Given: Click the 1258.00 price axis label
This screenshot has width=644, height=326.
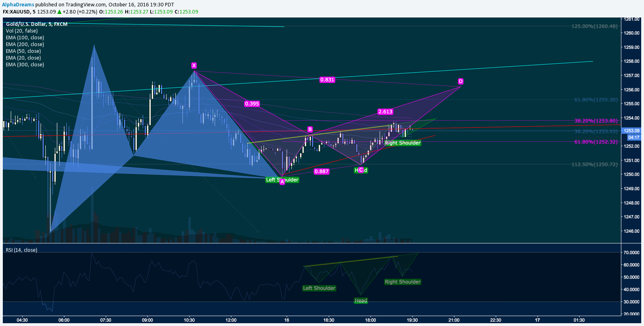Looking at the screenshot, I should click(x=632, y=62).
